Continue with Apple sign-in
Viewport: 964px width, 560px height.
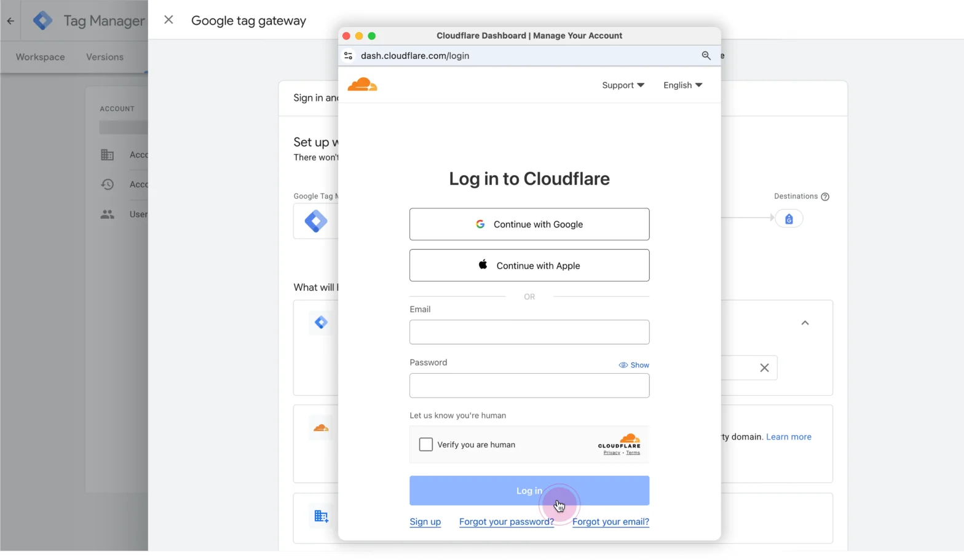[x=529, y=266]
